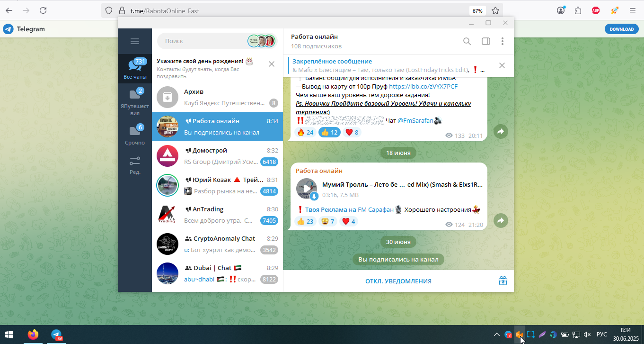Viewport: 644px width, 344px height.
Task: Add heart reaction with 4 count
Action: click(349, 221)
